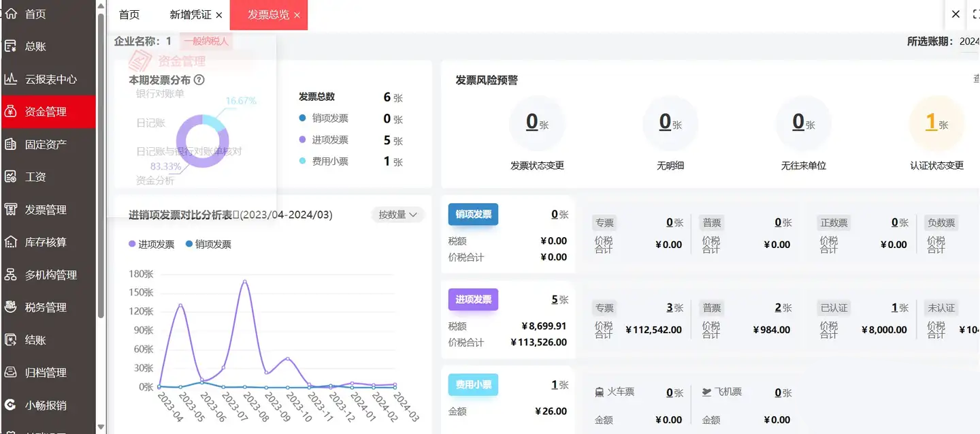Screen dimensions: 980x434
Task: Switch to the 首页 tab
Action: [x=129, y=14]
